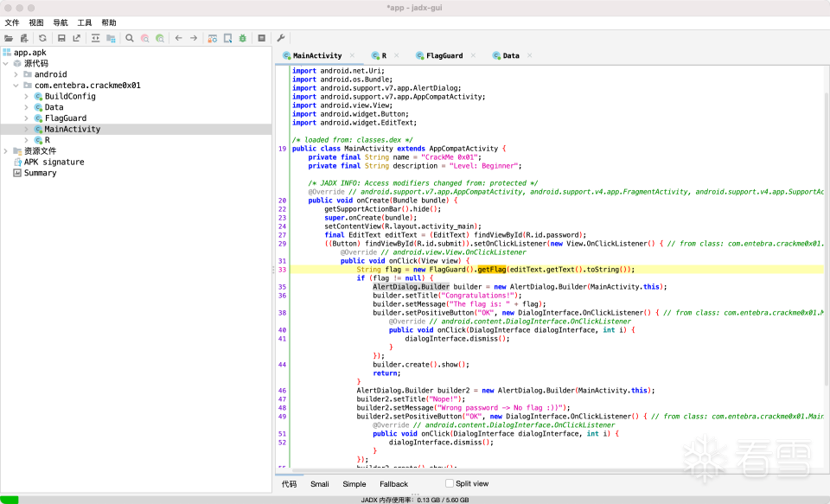This screenshot has width=830, height=504.
Task: Enable the Split view checkbox
Action: pyautogui.click(x=449, y=483)
